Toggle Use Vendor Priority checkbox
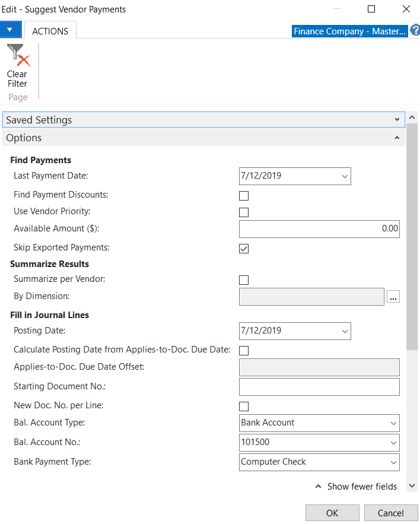The image size is (420, 524). (x=244, y=212)
